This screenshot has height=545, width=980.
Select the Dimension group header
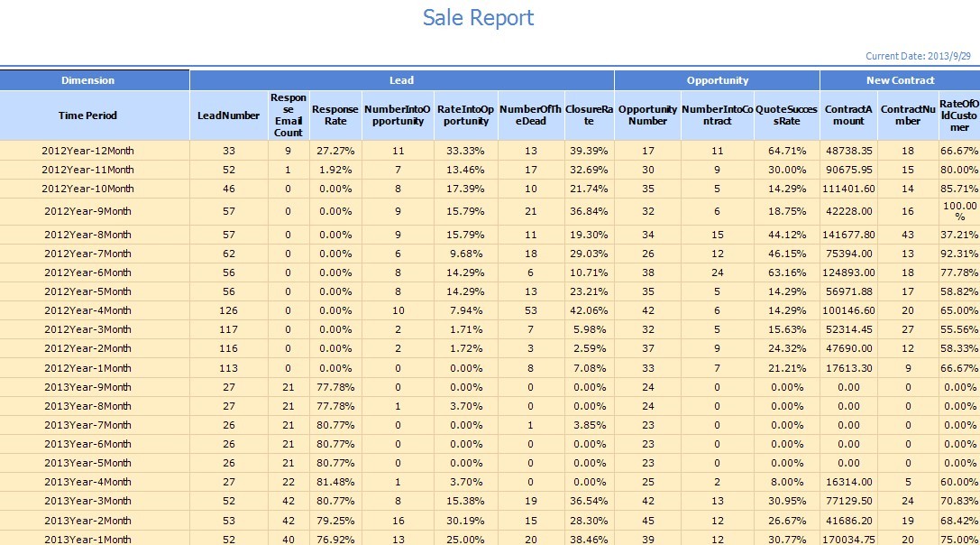[x=88, y=80]
